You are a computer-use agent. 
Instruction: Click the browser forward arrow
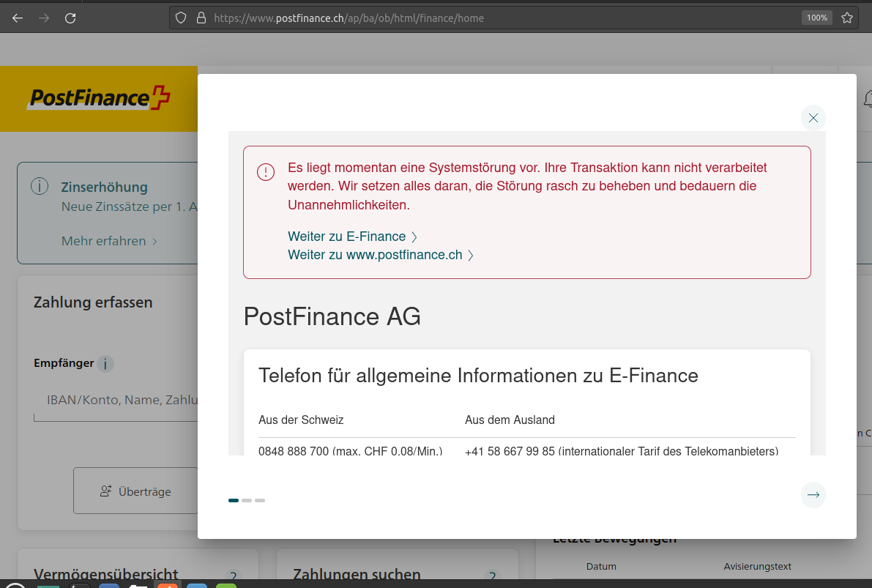pos(44,18)
